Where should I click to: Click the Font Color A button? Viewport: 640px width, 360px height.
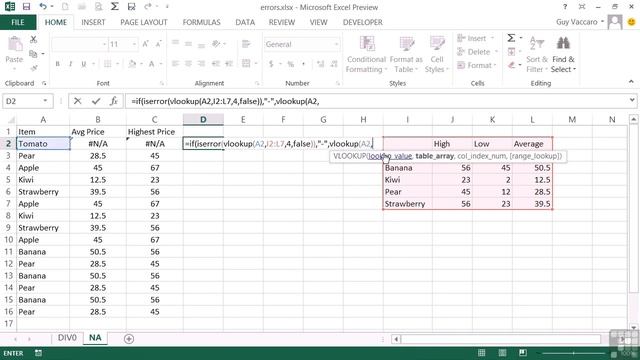151,64
